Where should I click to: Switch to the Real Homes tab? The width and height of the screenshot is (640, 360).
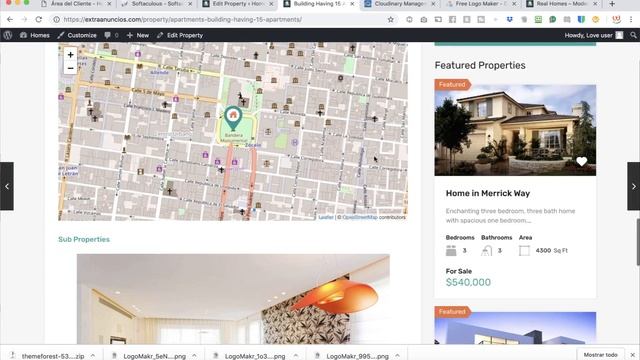(562, 4)
